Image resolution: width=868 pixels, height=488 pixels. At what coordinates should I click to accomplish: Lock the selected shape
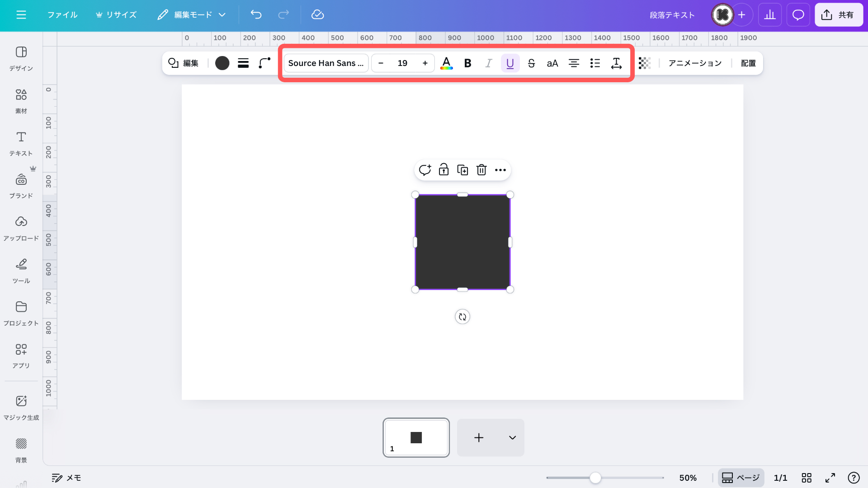443,170
